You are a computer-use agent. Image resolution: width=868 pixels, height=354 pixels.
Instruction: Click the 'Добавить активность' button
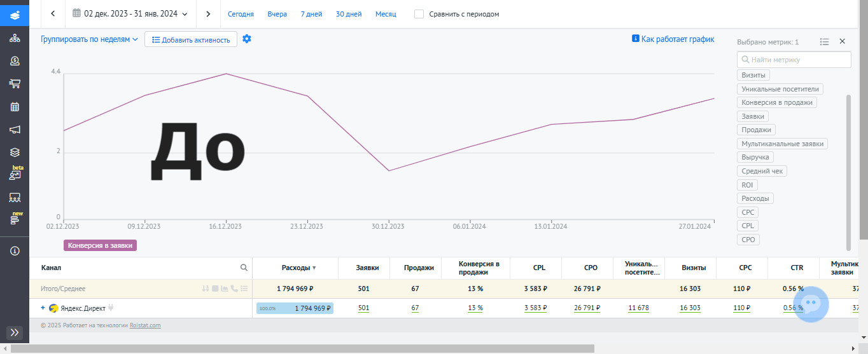coord(191,39)
